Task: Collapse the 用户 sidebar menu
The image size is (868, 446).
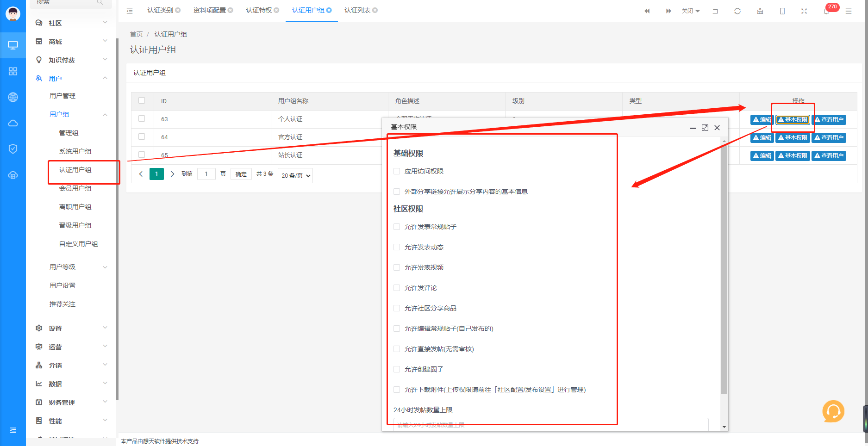Action: [71, 79]
